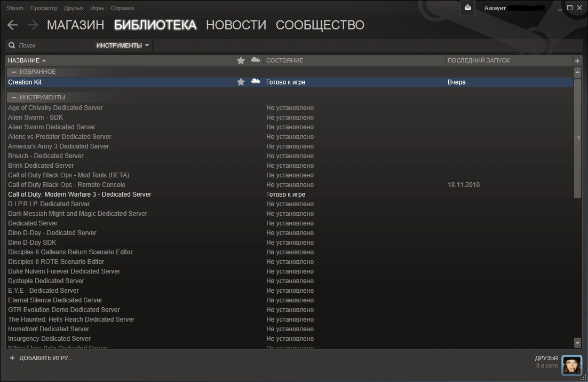
Task: Select D.I.P.R.I.P. Dedicated Server
Action: [49, 204]
